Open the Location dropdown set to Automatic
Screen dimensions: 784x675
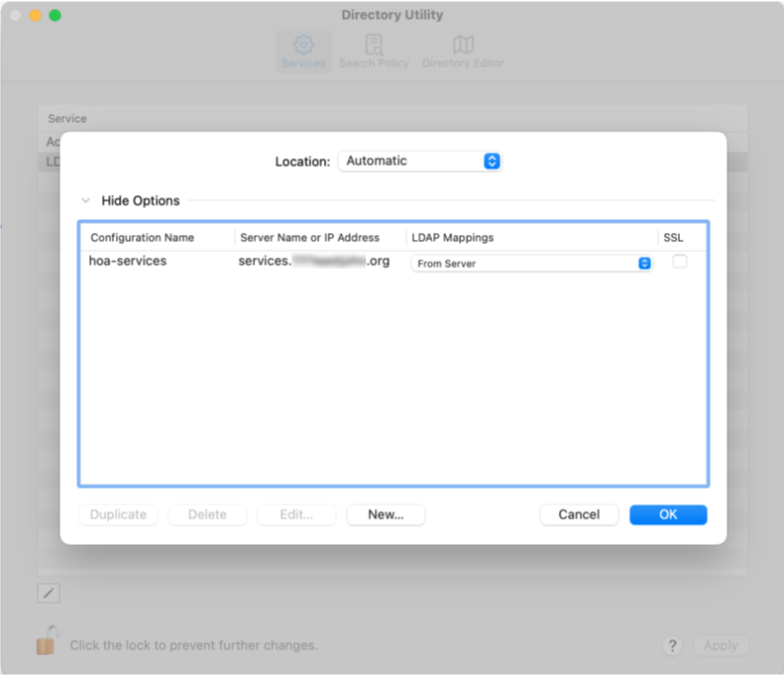click(x=419, y=161)
